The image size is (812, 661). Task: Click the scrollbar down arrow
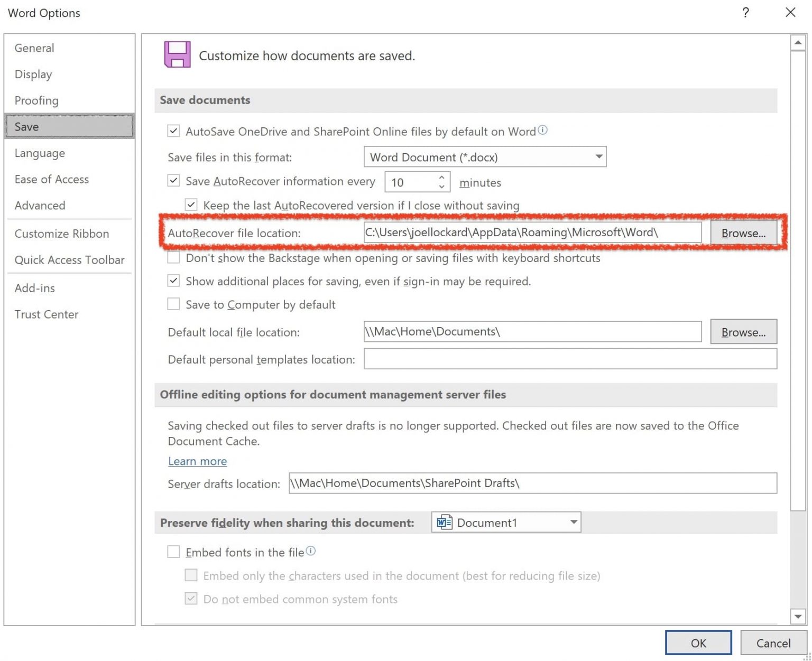click(798, 616)
